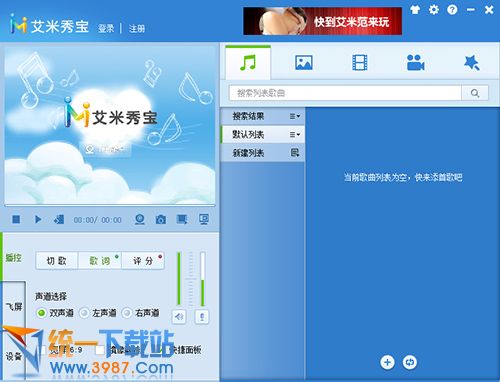Open the film strip video tab
The image size is (500, 382).
(x=360, y=62)
